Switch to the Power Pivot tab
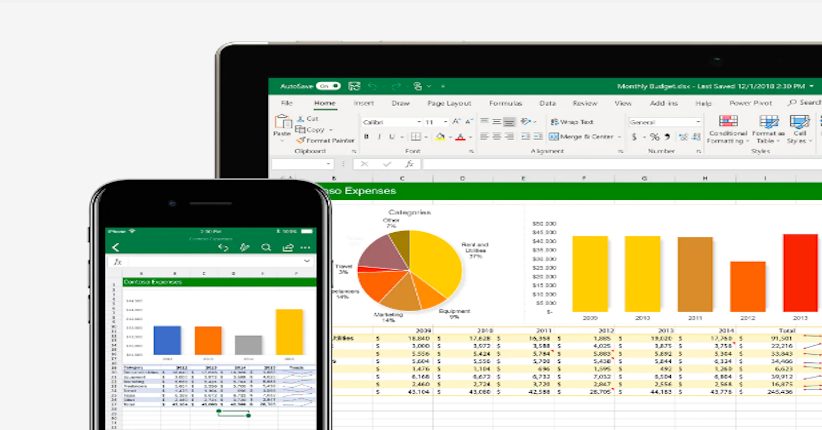This screenshot has width=822, height=430. (x=751, y=103)
